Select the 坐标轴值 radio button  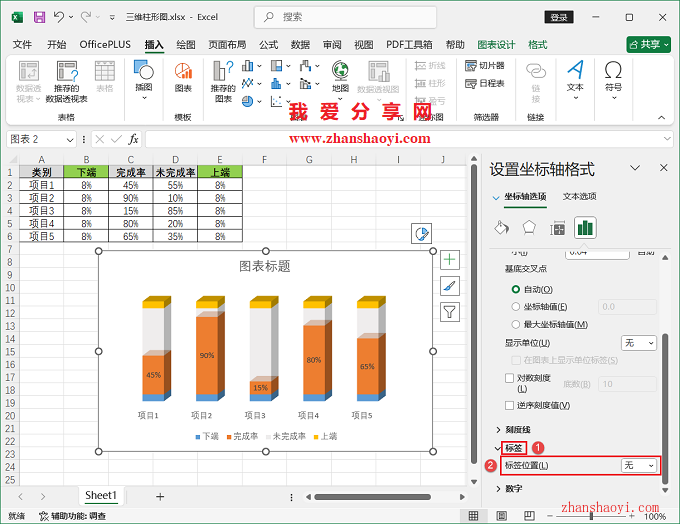tap(516, 306)
